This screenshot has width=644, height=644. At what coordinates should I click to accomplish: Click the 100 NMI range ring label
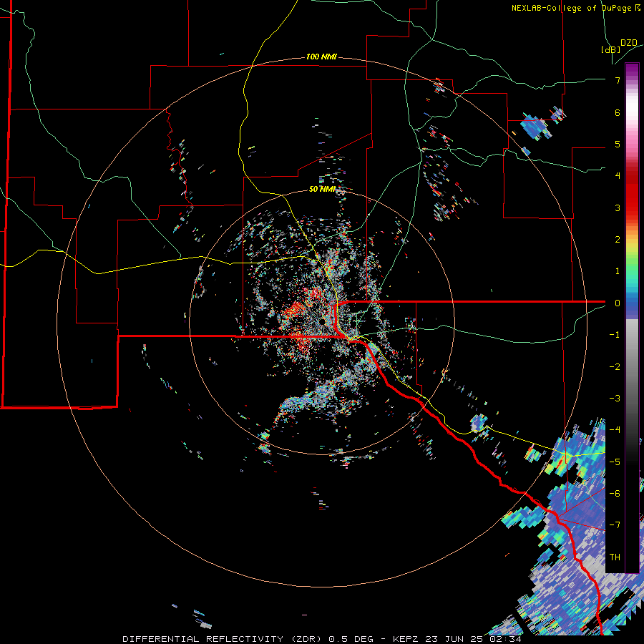321,57
